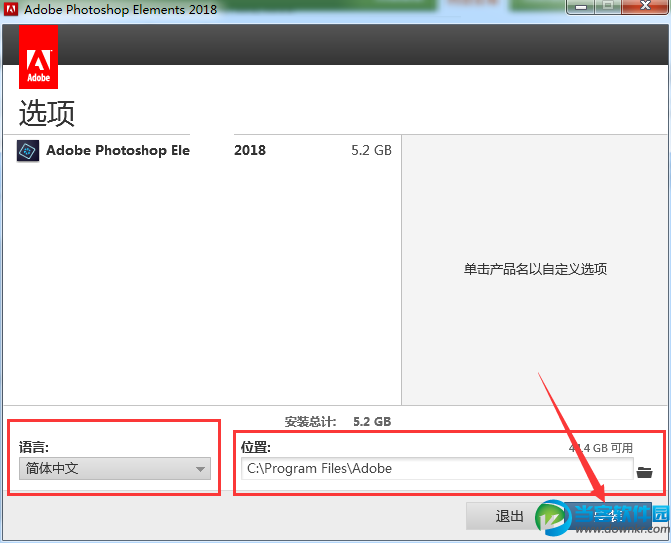Click the install button beside 退出
The image size is (671, 543).
point(607,516)
